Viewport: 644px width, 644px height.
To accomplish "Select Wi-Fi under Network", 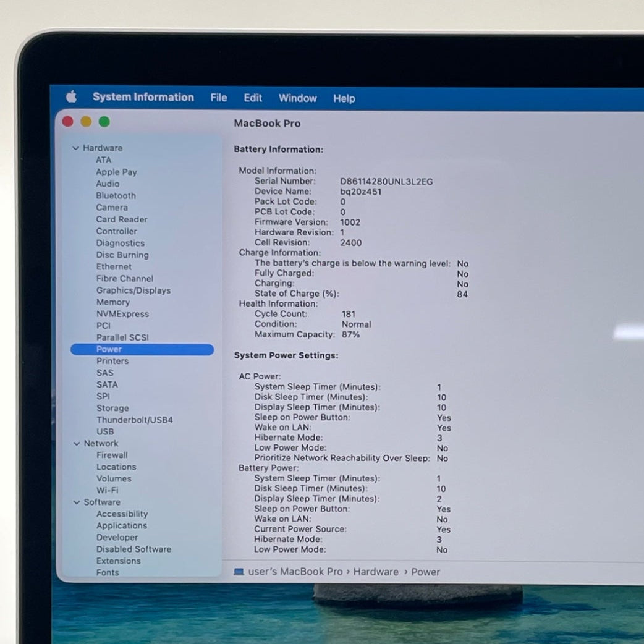I will [x=107, y=490].
